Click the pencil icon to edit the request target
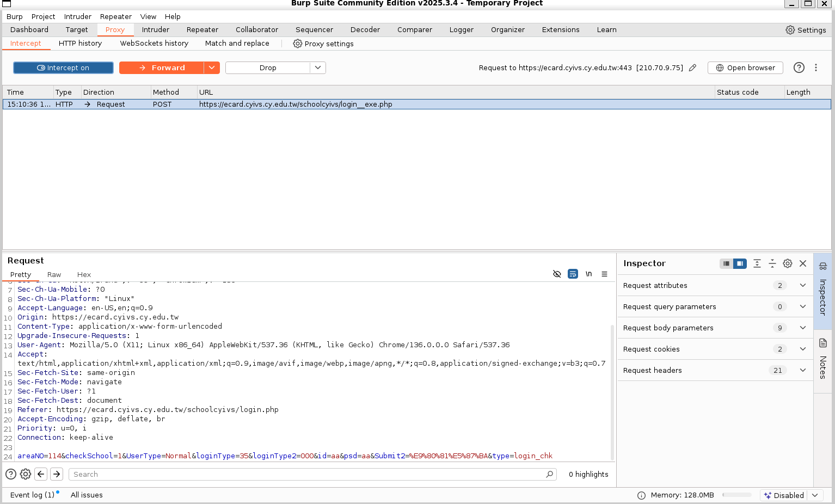The height and width of the screenshot is (504, 835). tap(692, 68)
